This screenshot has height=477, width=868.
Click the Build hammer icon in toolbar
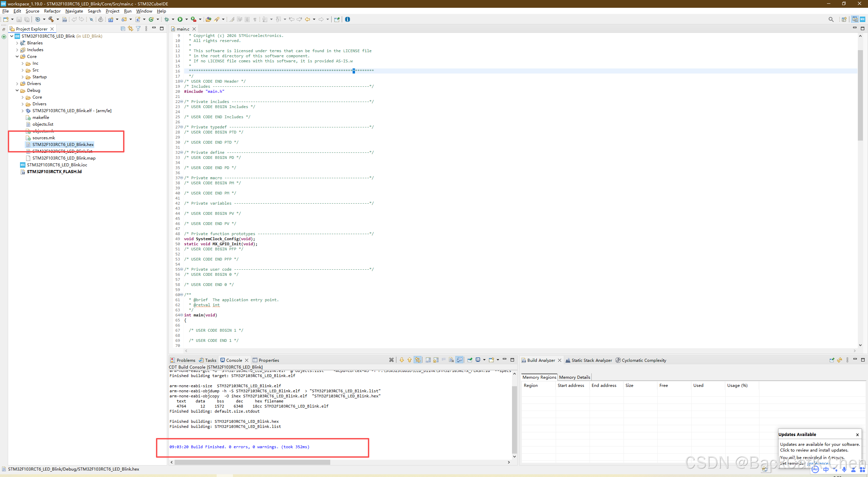click(x=51, y=19)
